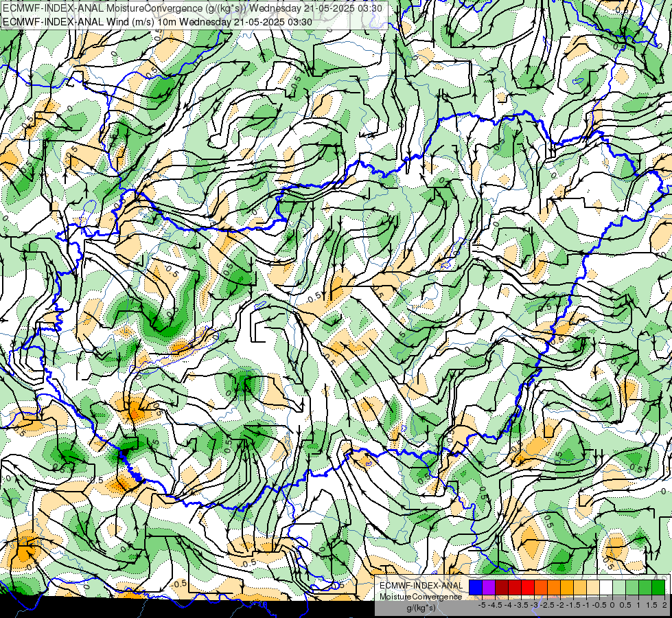Screen dimensions: 672x618
Task: Click the legend unit g/(kg*s)
Action: [x=421, y=608]
